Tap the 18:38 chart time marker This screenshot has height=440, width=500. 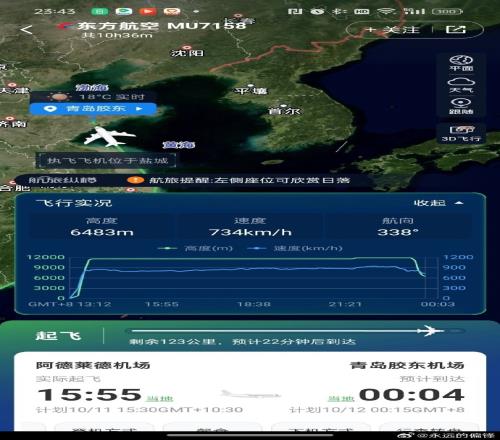tap(253, 304)
